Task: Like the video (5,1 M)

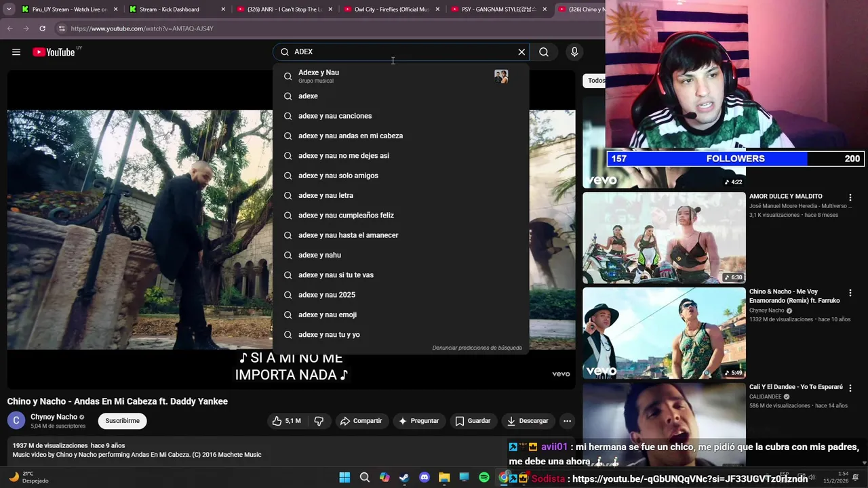Action: (287, 421)
